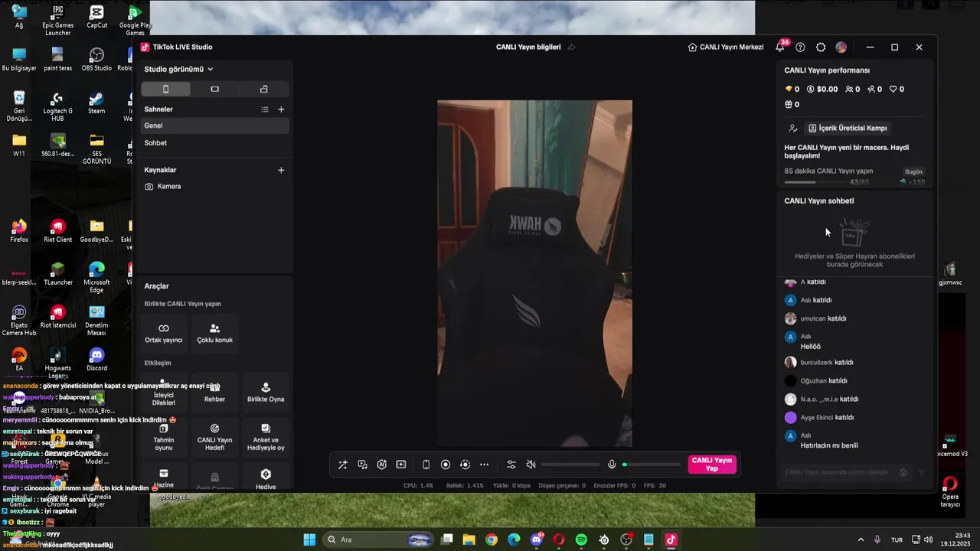Image resolution: width=980 pixels, height=551 pixels.
Task: Open Steam desktop shortcut
Action: [x=96, y=103]
